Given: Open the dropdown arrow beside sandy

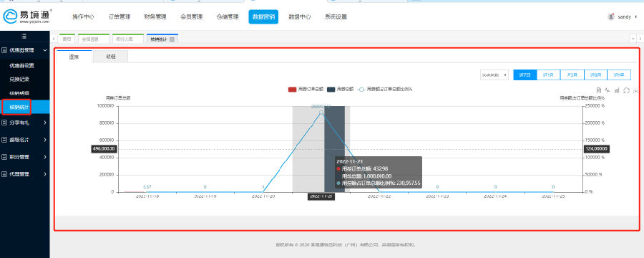Looking at the screenshot, I should (636, 17).
